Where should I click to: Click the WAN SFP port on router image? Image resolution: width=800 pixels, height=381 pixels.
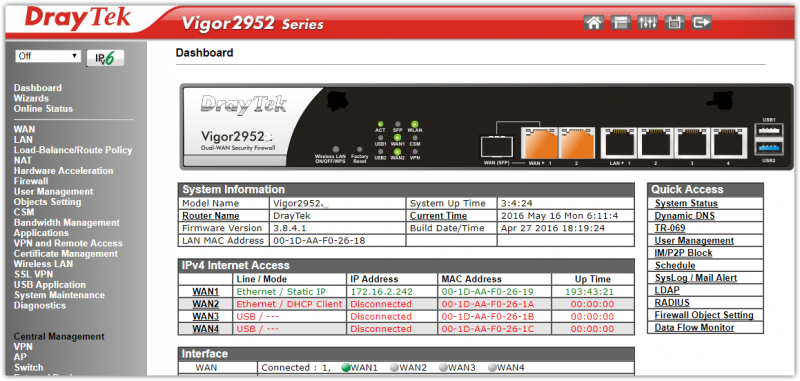(x=497, y=146)
